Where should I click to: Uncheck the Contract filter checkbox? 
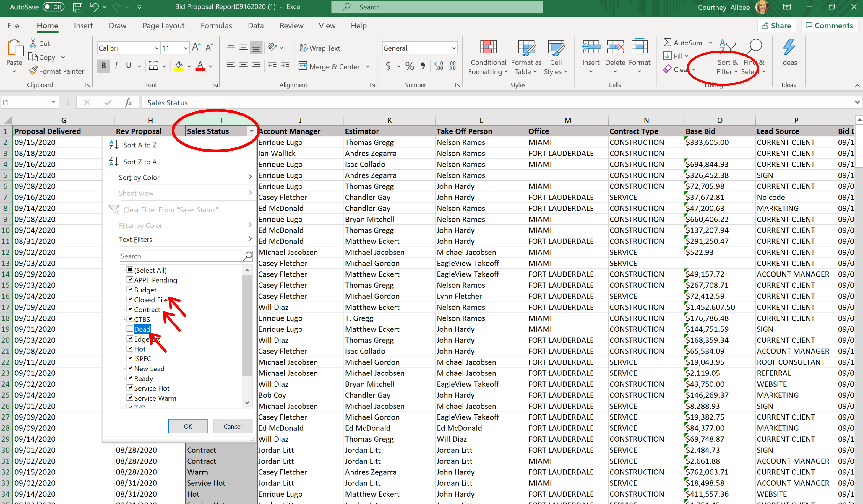coord(130,309)
